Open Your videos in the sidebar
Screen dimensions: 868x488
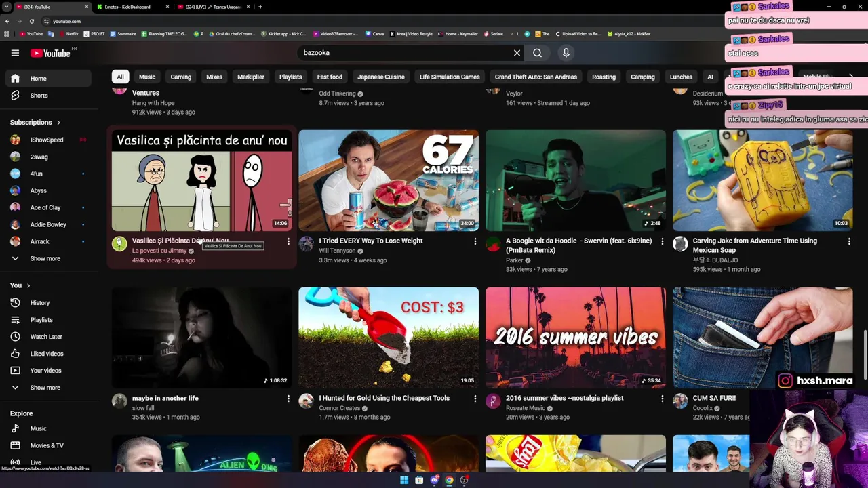point(47,371)
